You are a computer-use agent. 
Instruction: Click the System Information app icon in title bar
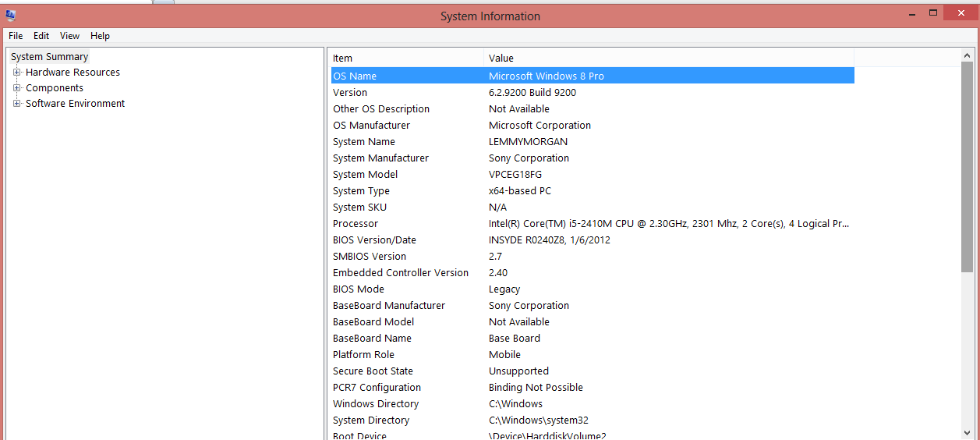coord(10,14)
